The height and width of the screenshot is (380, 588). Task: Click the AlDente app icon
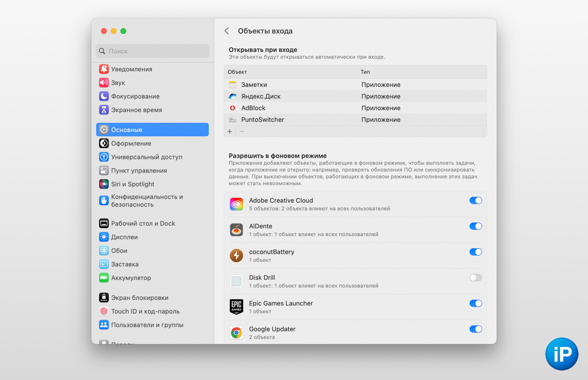(x=236, y=230)
